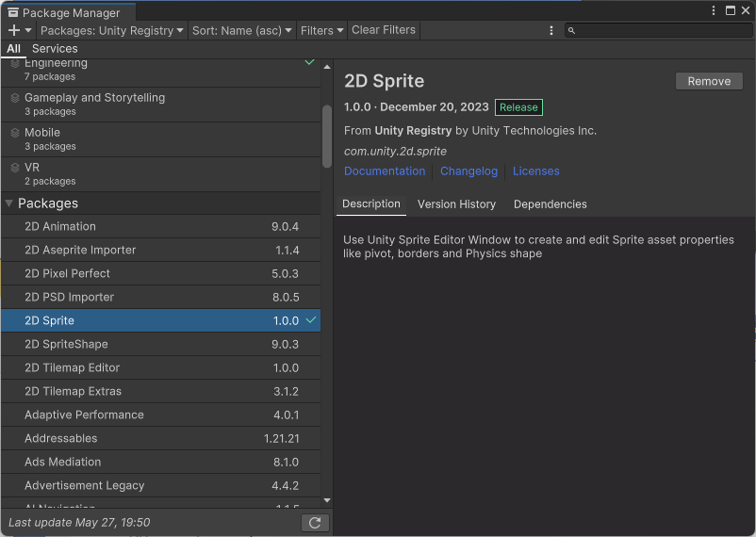This screenshot has height=537, width=756.
Task: Click the package list scroll up arrow
Action: pos(327,67)
